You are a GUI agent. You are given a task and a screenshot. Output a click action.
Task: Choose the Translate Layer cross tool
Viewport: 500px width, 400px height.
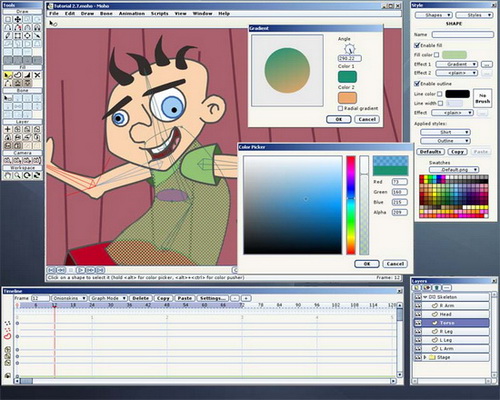(8, 129)
